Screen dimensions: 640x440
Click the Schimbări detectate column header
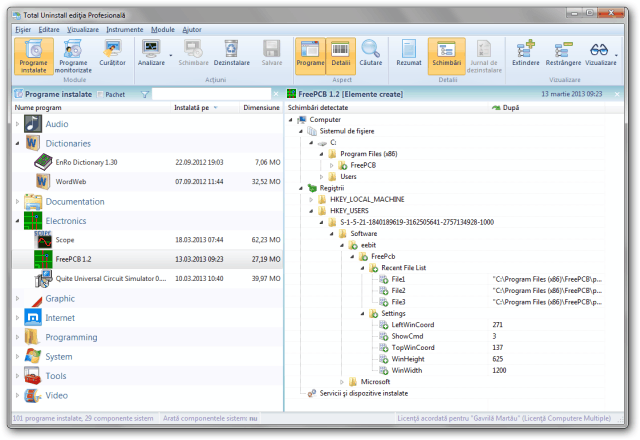387,108
